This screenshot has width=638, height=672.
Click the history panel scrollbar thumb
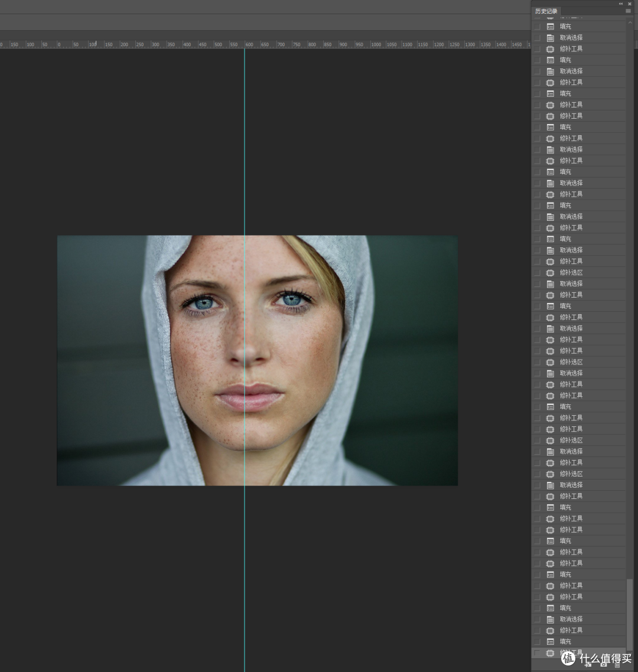tap(630, 615)
